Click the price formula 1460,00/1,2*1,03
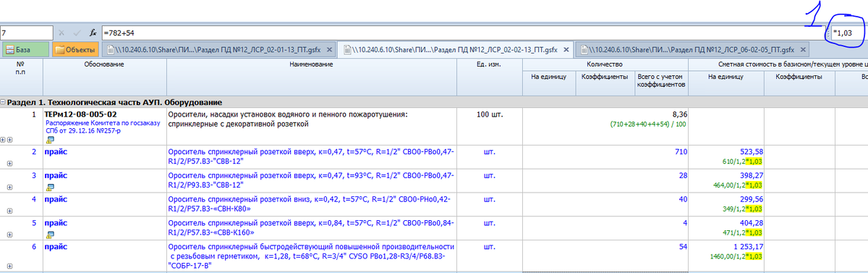Viewport: 868px width, 273px height. click(x=736, y=256)
